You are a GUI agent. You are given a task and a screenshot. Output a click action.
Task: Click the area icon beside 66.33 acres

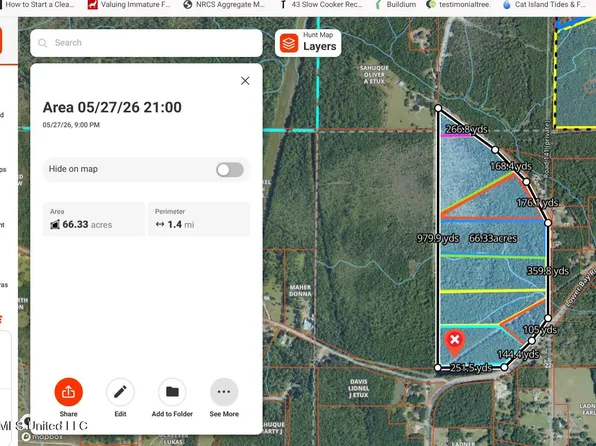click(55, 225)
